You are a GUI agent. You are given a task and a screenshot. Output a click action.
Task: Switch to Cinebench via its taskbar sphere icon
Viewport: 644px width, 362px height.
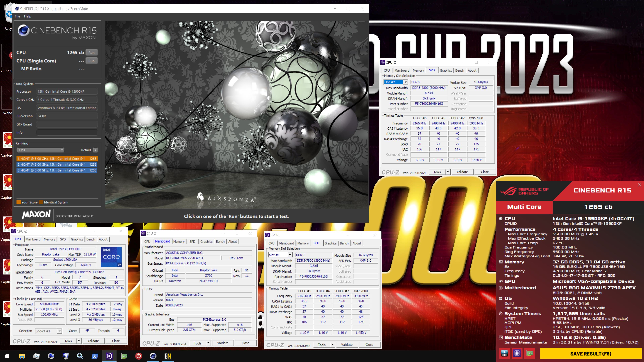click(153, 356)
